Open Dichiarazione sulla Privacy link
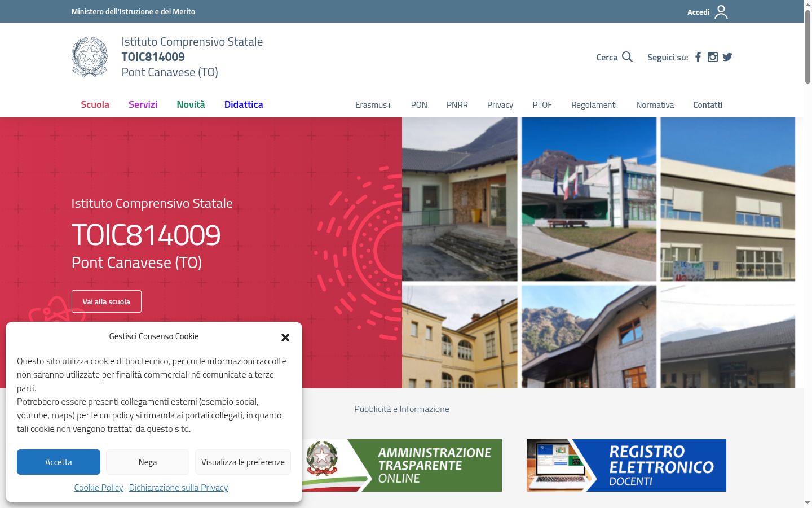 point(178,487)
